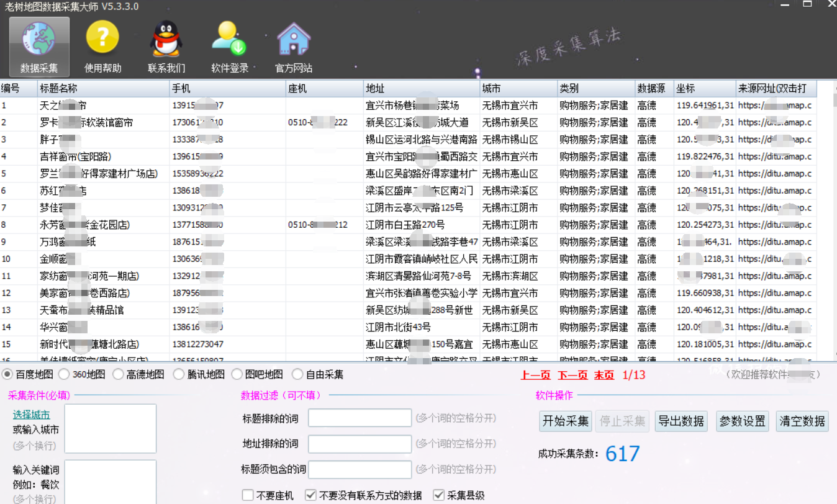
Task: Select 腾讯地图 as the map source
Action: 179,374
